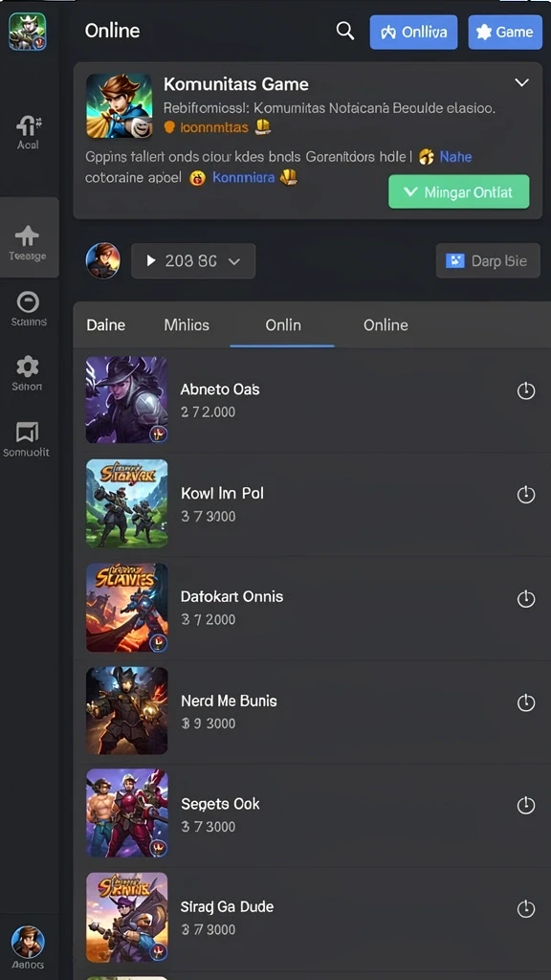Click the Komunitats Game heading
The image size is (551, 980).
pos(236,84)
